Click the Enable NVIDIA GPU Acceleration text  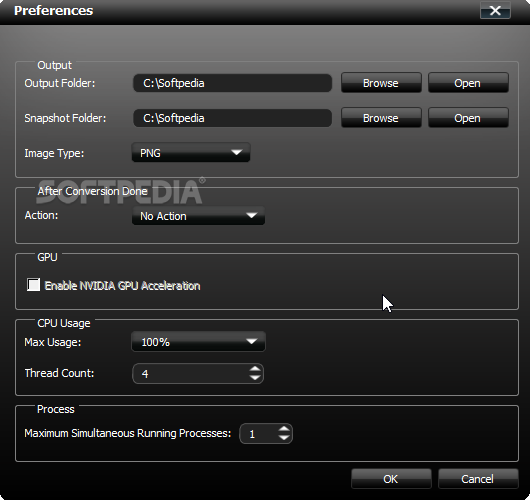pyautogui.click(x=122, y=286)
